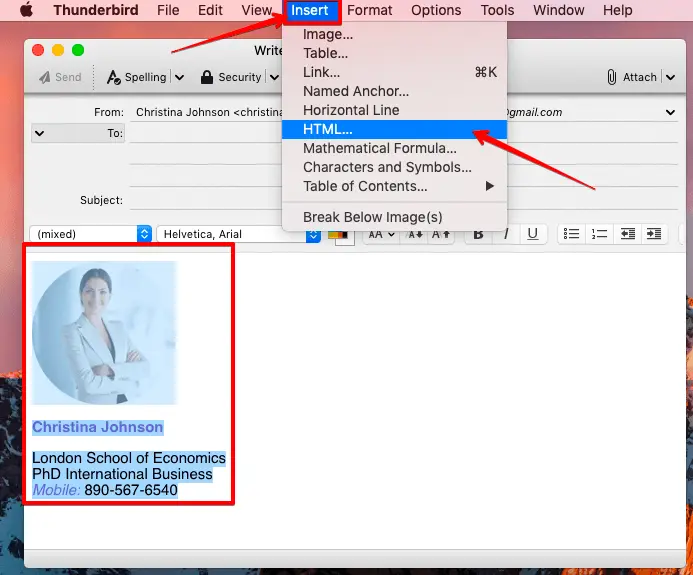This screenshot has height=575, width=693.
Task: Expand Table of Contents... submenu
Action: [x=394, y=186]
